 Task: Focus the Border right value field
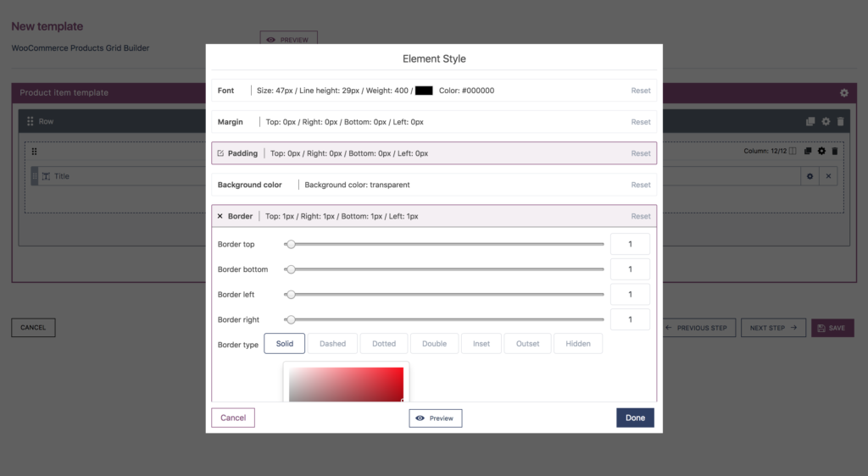point(630,319)
